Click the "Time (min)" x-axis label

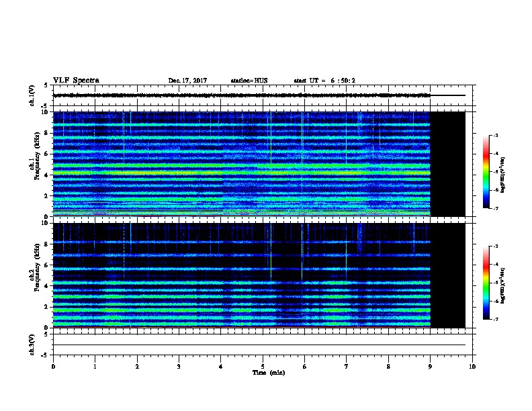(269, 373)
